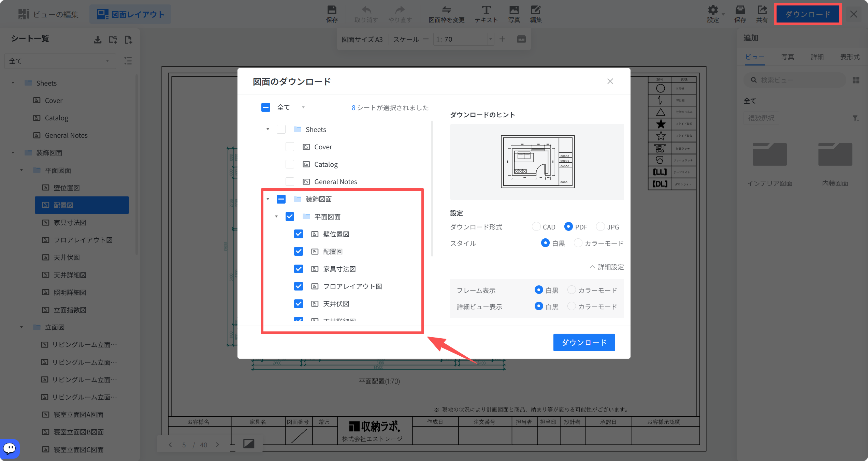Select カラーモード for 詳細ビュー表示
The image size is (868, 461).
coord(572,307)
